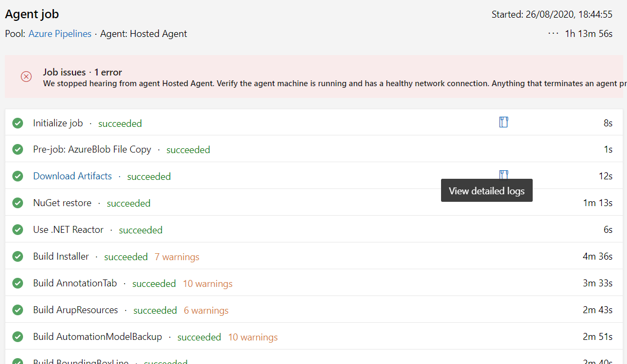Download zipped log for Download Artifacts

pyautogui.click(x=503, y=175)
